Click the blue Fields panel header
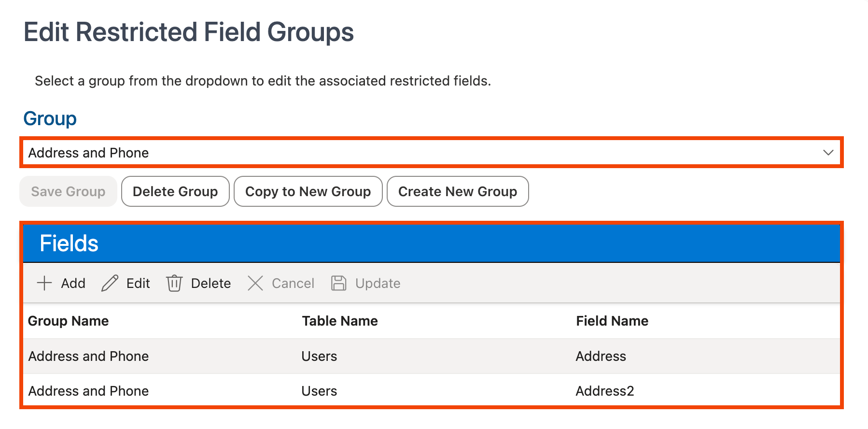 431,243
